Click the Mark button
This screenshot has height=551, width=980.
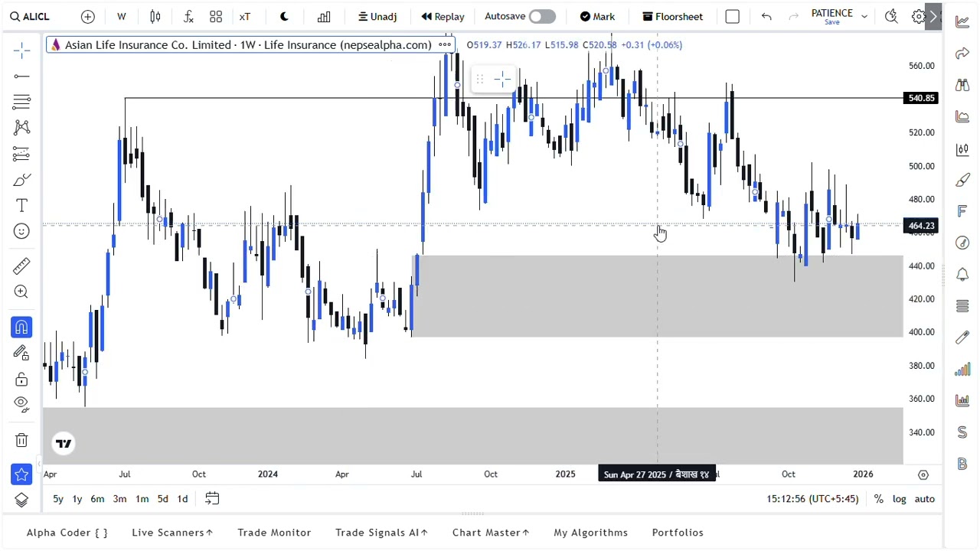(x=597, y=16)
